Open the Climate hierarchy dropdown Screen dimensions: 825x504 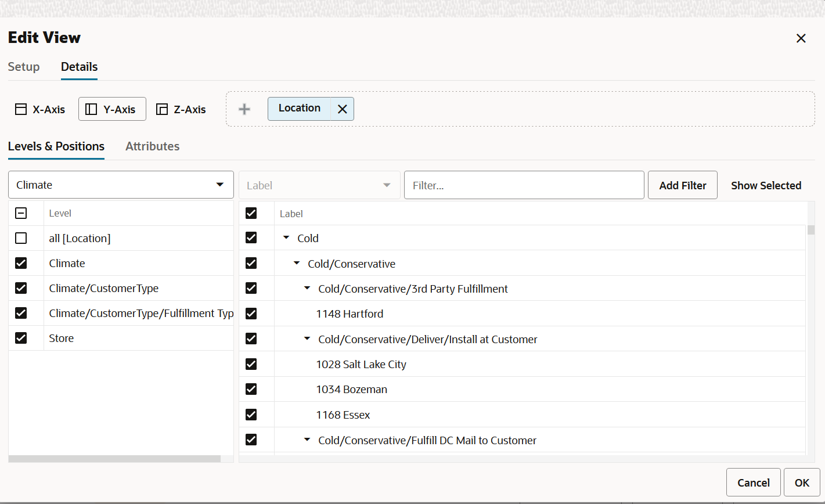pyautogui.click(x=121, y=185)
